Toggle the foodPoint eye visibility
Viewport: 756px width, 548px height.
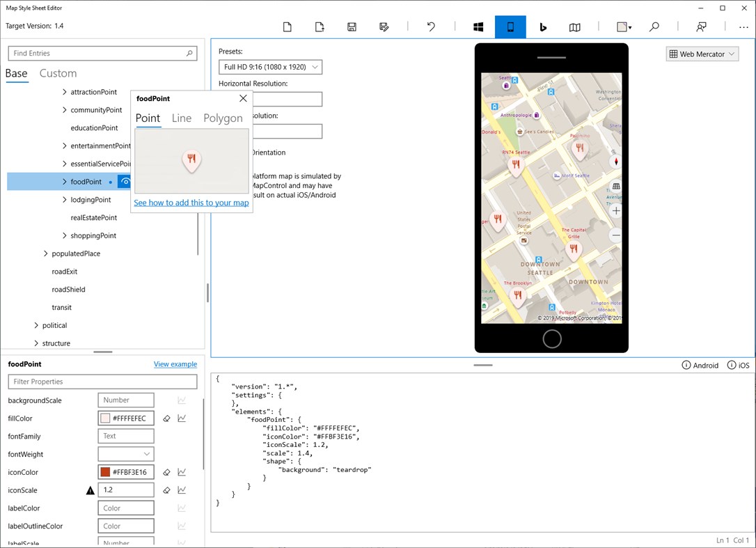coord(125,182)
